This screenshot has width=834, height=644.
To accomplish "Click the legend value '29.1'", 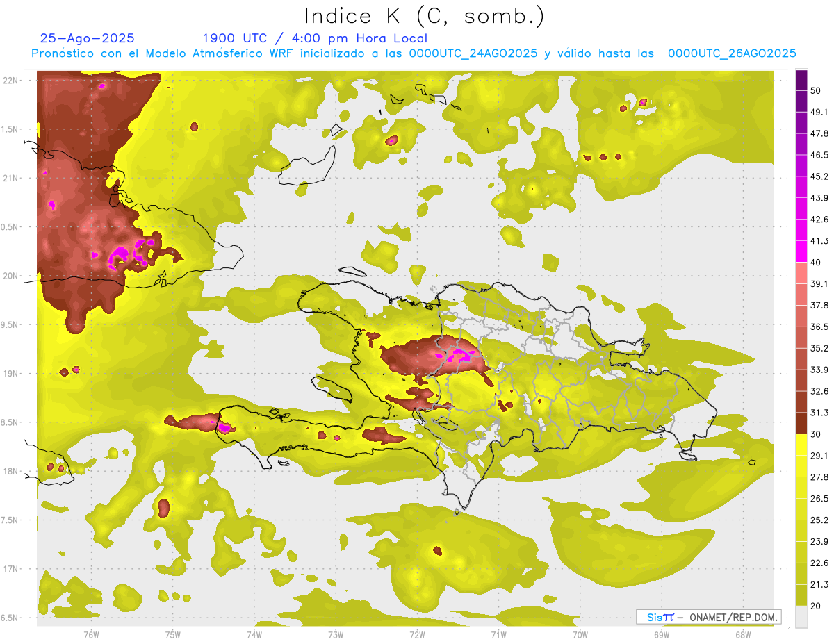I will 819,456.
